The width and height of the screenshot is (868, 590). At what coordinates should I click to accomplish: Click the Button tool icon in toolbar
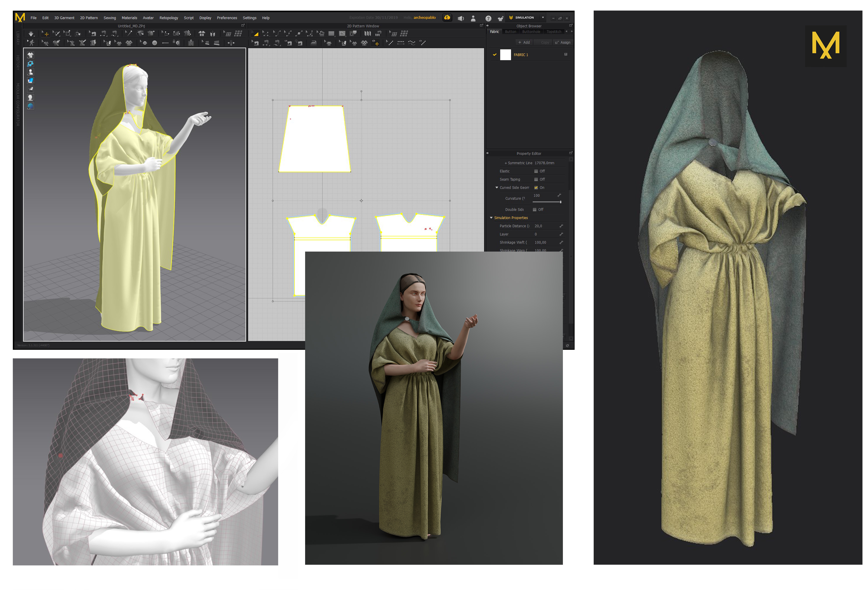(x=154, y=43)
